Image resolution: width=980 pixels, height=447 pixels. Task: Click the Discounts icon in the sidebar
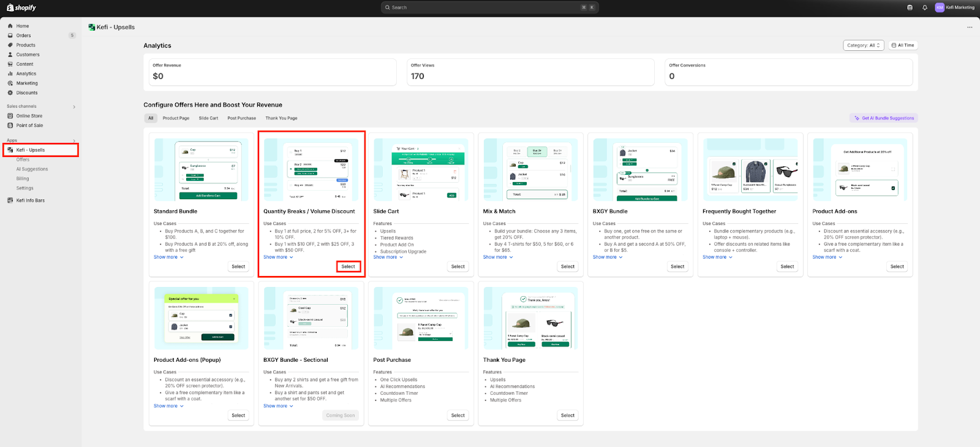(x=10, y=93)
